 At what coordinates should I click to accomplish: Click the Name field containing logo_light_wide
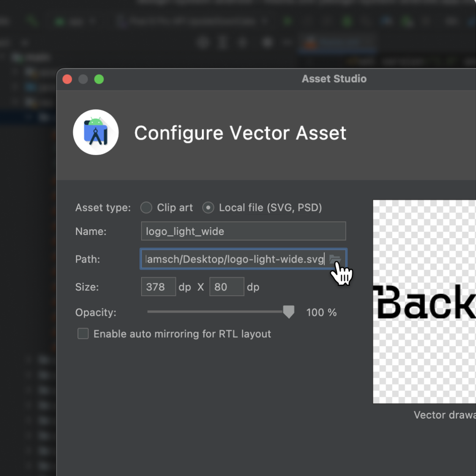pyautogui.click(x=243, y=231)
